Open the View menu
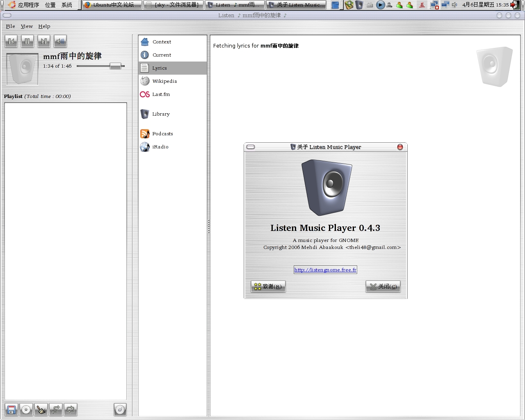The width and height of the screenshot is (525, 420). pos(27,26)
